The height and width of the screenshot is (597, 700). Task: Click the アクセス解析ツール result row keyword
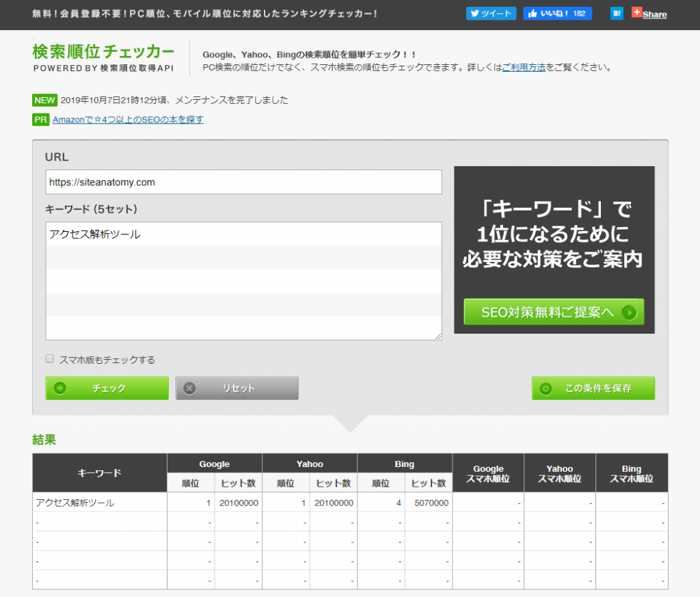(75, 503)
